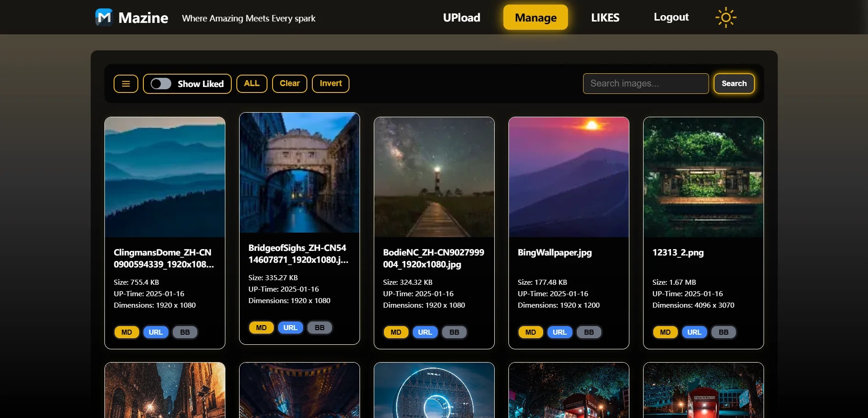Toggle the Show Liked switch

(x=161, y=84)
